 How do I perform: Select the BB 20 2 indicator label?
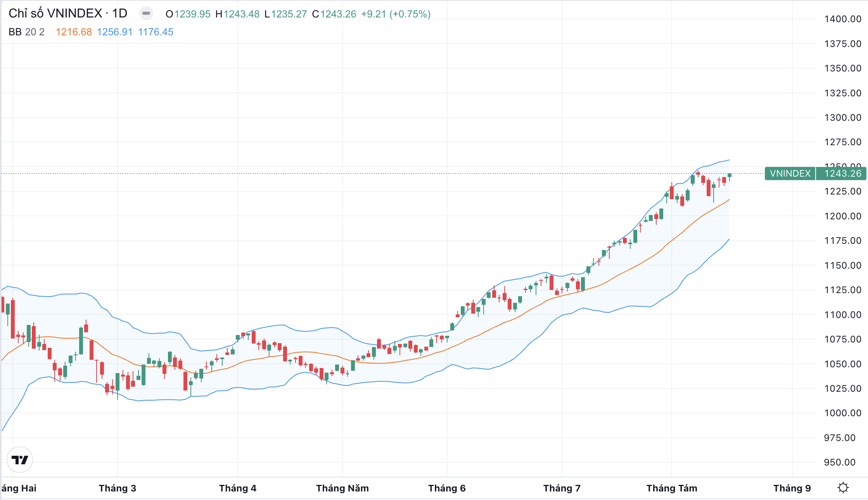(x=27, y=32)
